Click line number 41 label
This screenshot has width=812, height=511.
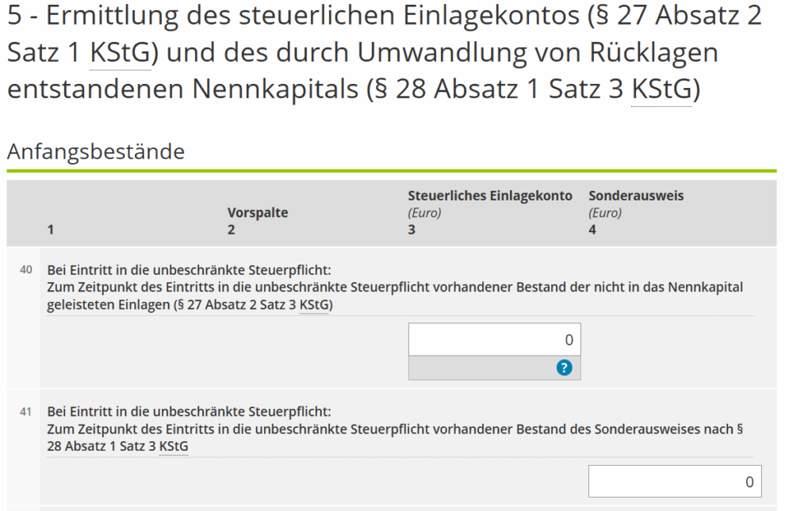point(26,412)
